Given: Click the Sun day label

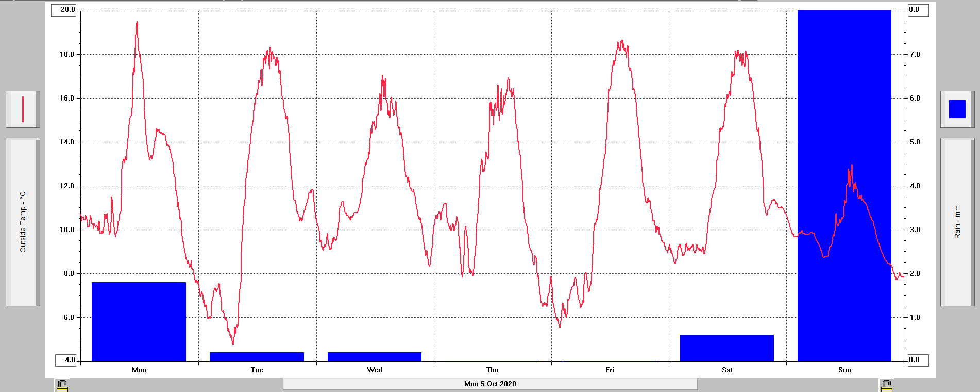Looking at the screenshot, I should click(844, 370).
